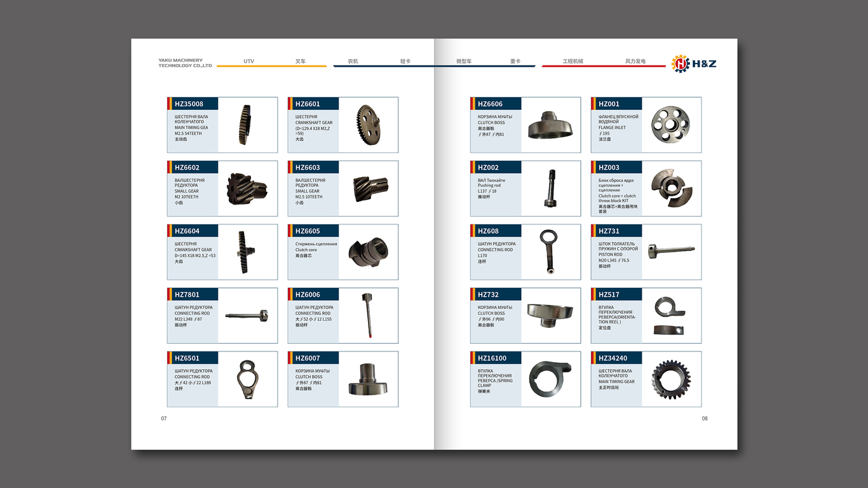
Task: Click the HZ003 clutch core kit photo
Action: 673,188
